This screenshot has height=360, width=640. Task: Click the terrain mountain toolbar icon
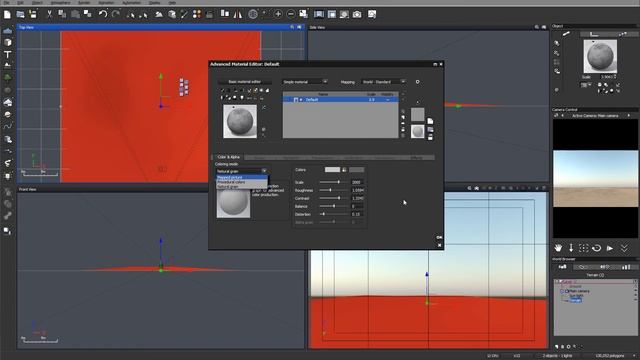pyautogui.click(x=159, y=14)
